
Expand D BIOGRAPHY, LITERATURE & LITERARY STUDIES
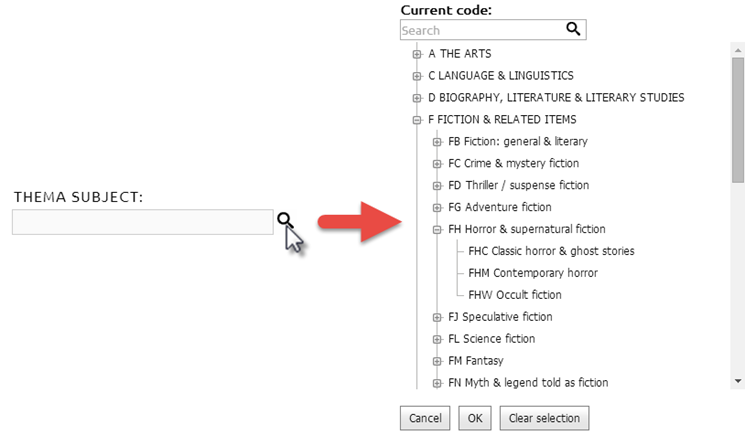point(417,98)
